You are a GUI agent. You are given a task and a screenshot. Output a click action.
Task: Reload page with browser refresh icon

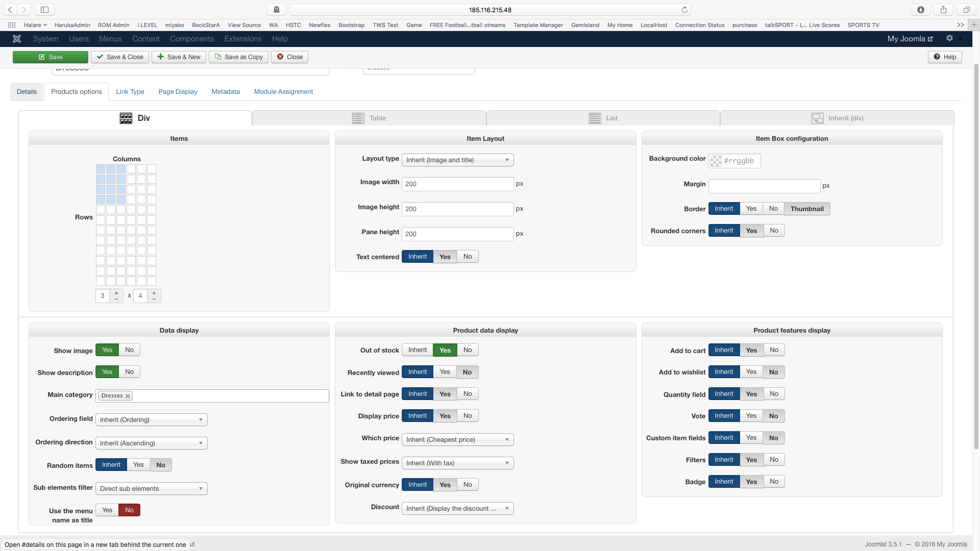click(x=684, y=10)
